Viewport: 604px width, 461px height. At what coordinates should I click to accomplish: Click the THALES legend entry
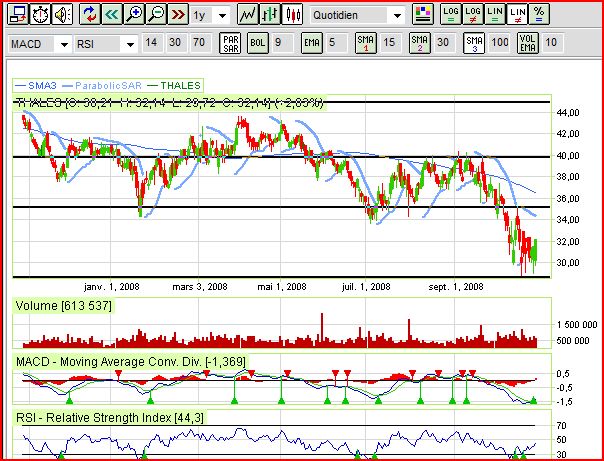tap(174, 85)
